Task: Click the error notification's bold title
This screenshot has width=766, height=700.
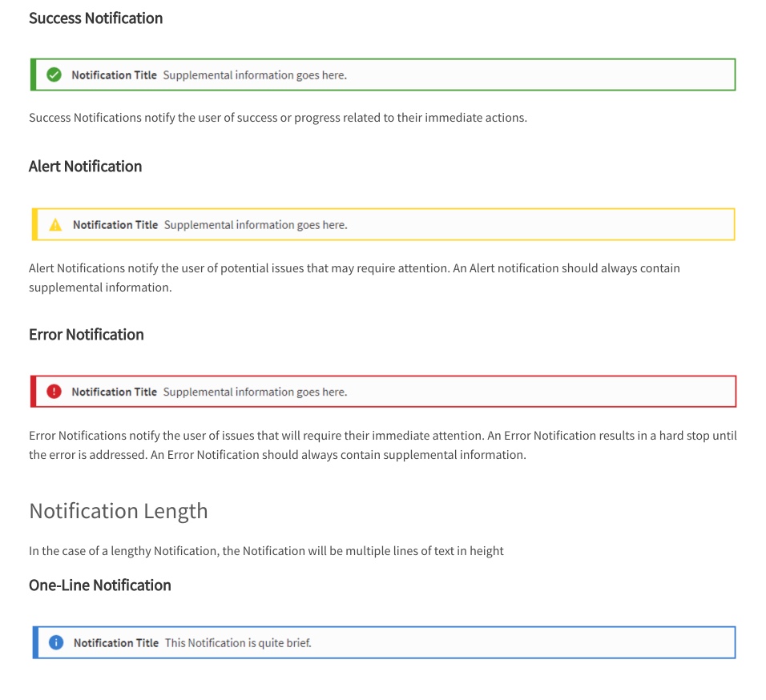Action: [x=114, y=392]
